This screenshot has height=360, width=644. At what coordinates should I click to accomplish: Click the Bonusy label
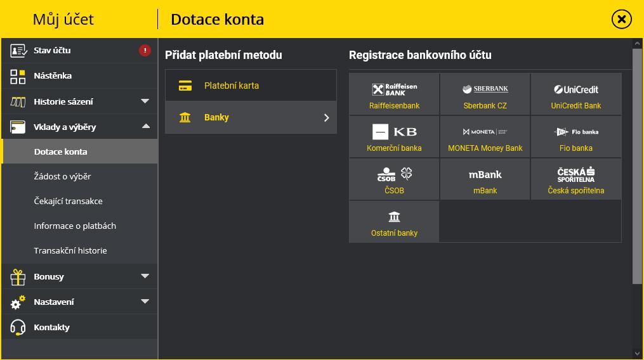(x=49, y=277)
